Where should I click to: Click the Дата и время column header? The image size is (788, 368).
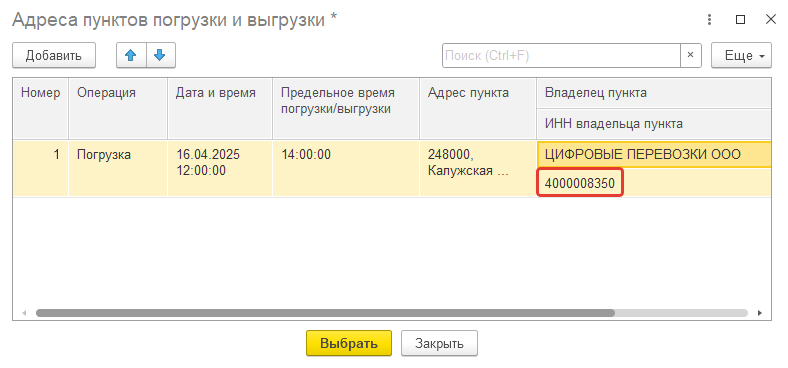pos(220,108)
